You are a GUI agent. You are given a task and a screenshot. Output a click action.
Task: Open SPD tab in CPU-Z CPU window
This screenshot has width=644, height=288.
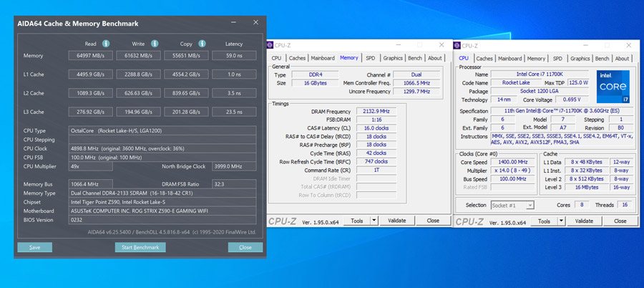tap(557, 59)
